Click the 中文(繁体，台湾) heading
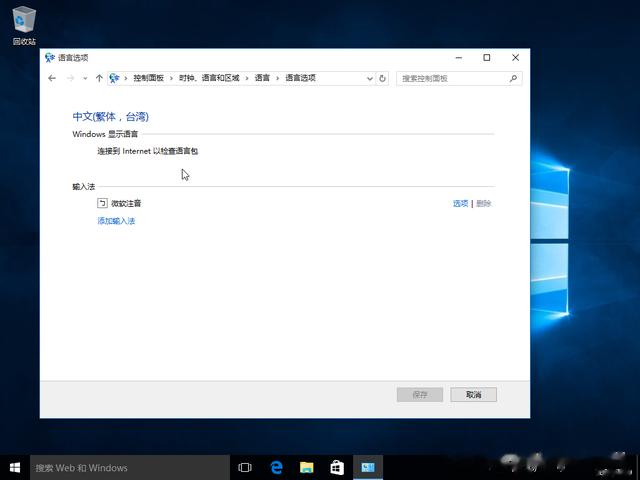This screenshot has width=640, height=480. click(110, 117)
